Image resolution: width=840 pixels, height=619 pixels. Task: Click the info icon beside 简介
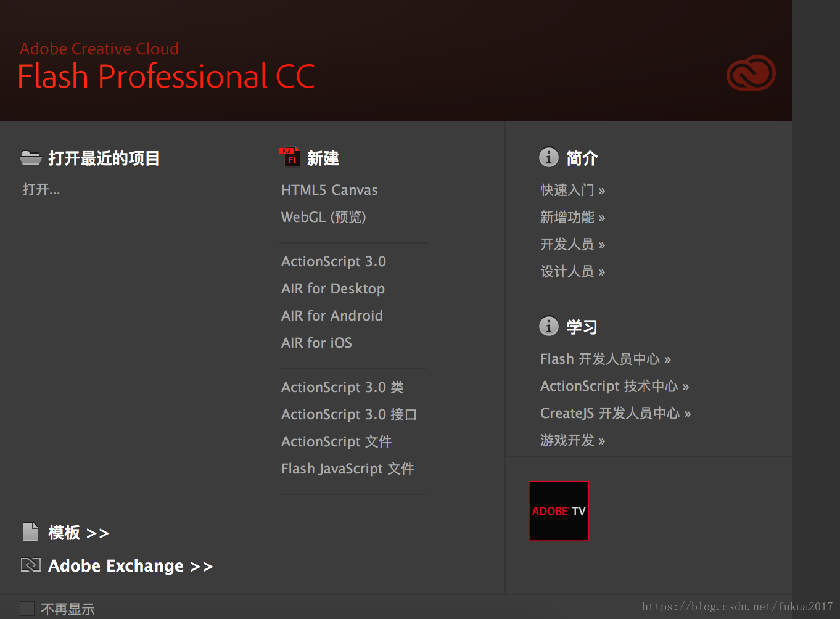tap(548, 157)
